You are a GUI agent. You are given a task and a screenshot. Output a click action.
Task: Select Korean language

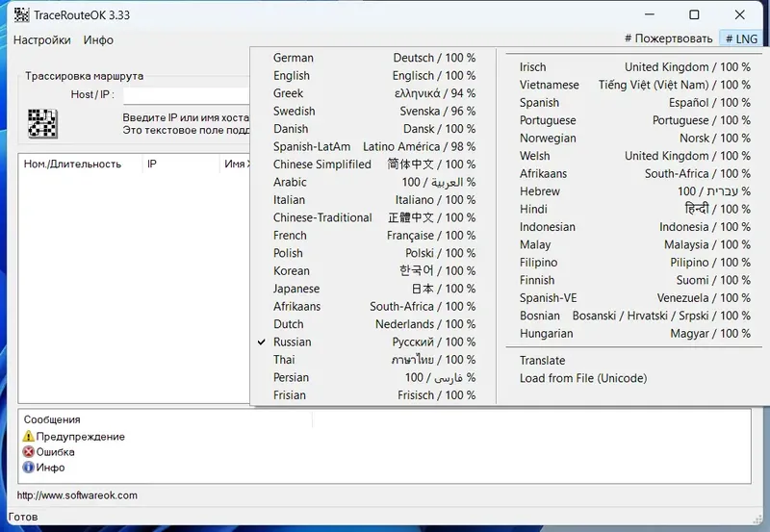[373, 271]
